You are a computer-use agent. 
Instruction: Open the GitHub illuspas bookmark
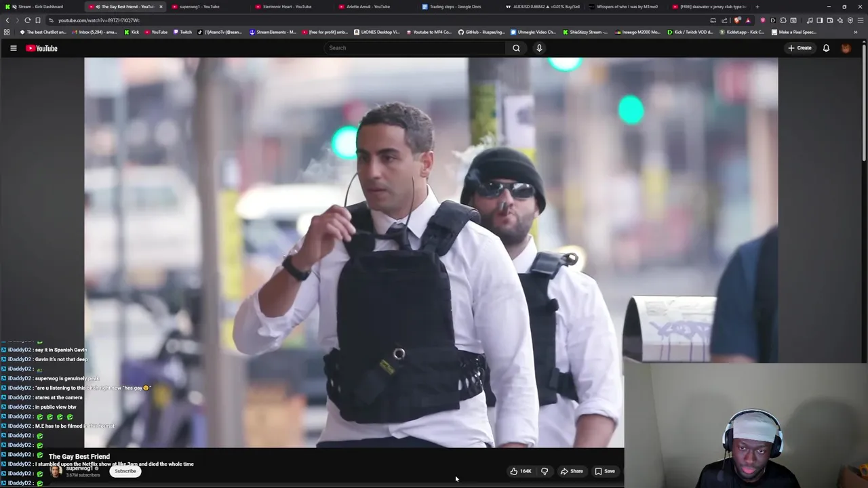[x=481, y=32]
